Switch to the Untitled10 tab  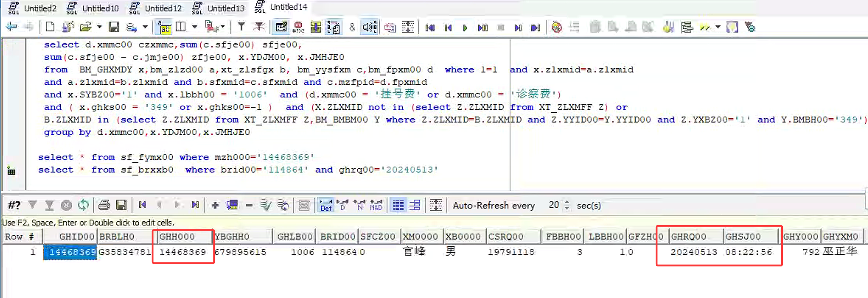pyautogui.click(x=93, y=8)
